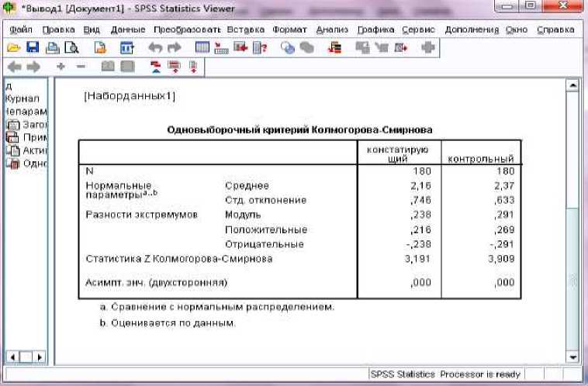Expand outline item with the plus icon
The image size is (588, 386).
pyautogui.click(x=61, y=67)
